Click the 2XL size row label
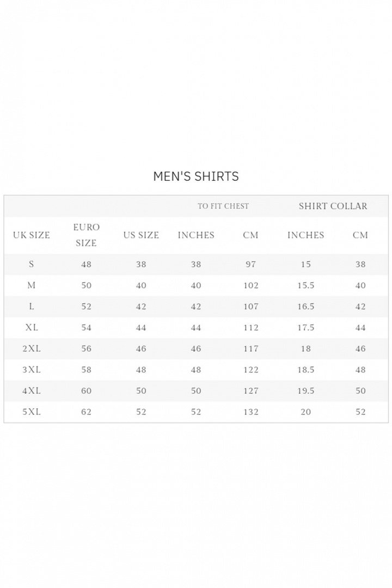The width and height of the screenshot is (392, 588). (32, 348)
